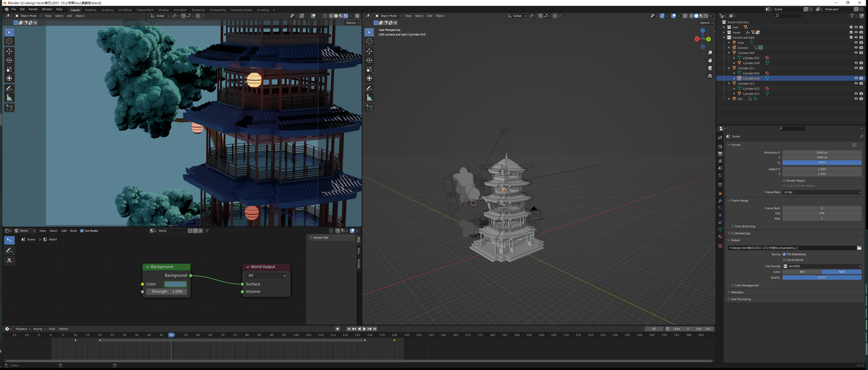Select the Rotate tool in right viewport
Screen dimensions: 868x370
tap(369, 60)
